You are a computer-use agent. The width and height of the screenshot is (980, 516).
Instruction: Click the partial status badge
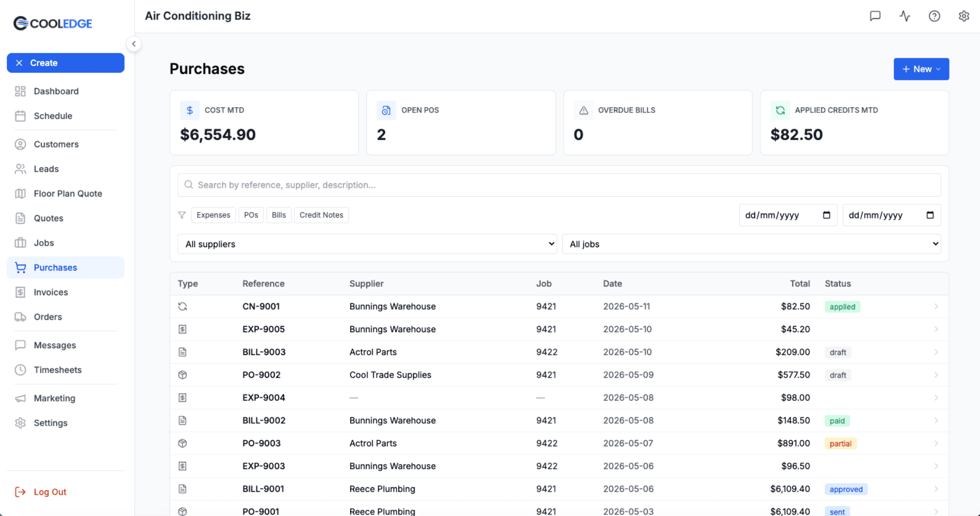pos(840,444)
